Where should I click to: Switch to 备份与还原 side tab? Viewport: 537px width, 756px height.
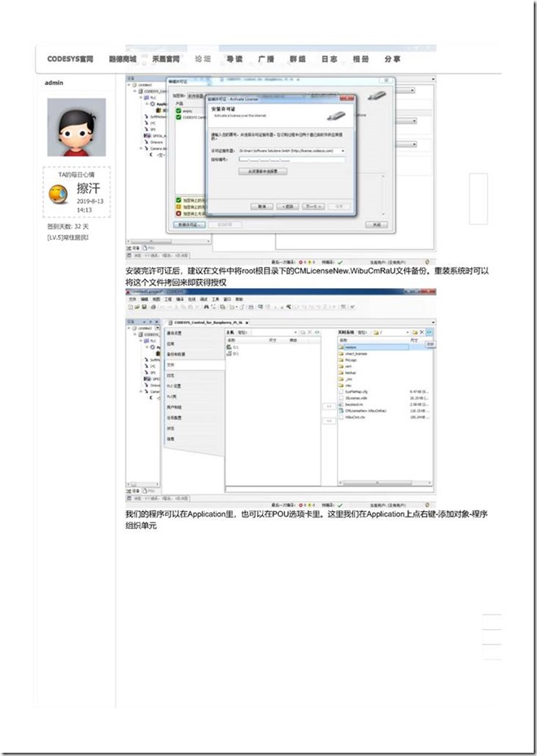(194, 354)
